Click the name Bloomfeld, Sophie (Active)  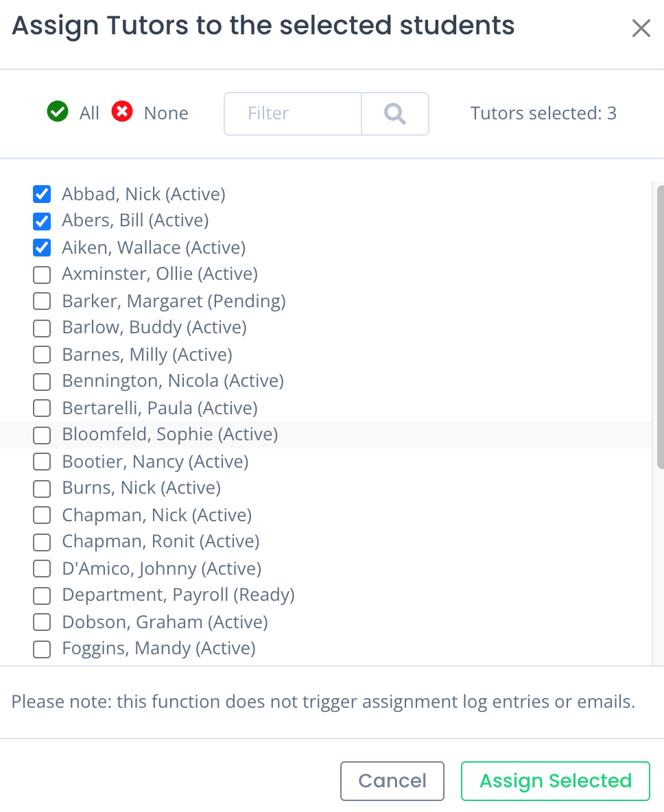[x=170, y=435]
